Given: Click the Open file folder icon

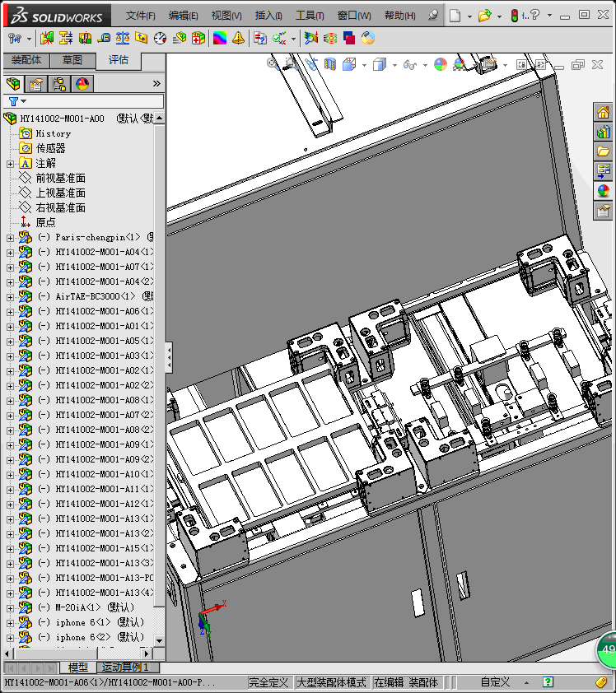Looking at the screenshot, I should [484, 15].
